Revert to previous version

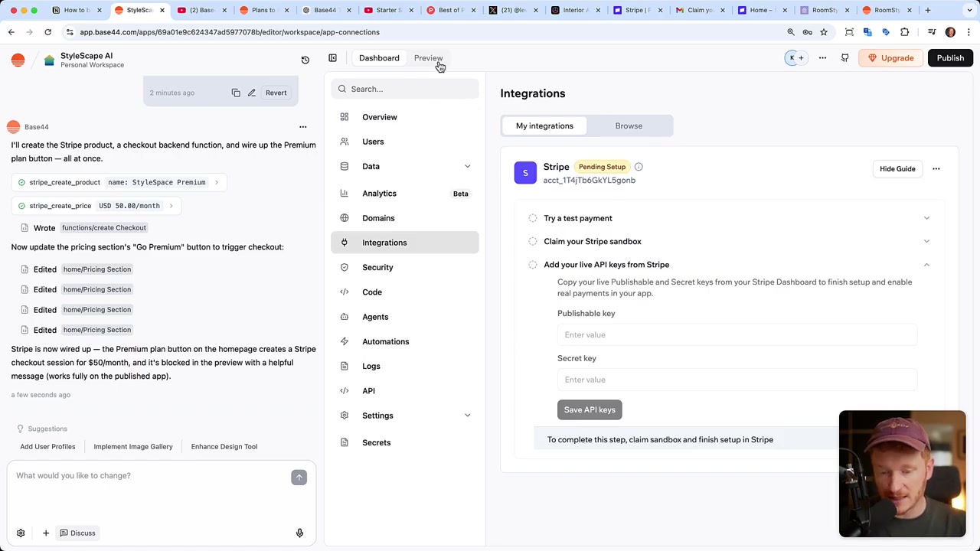(276, 93)
